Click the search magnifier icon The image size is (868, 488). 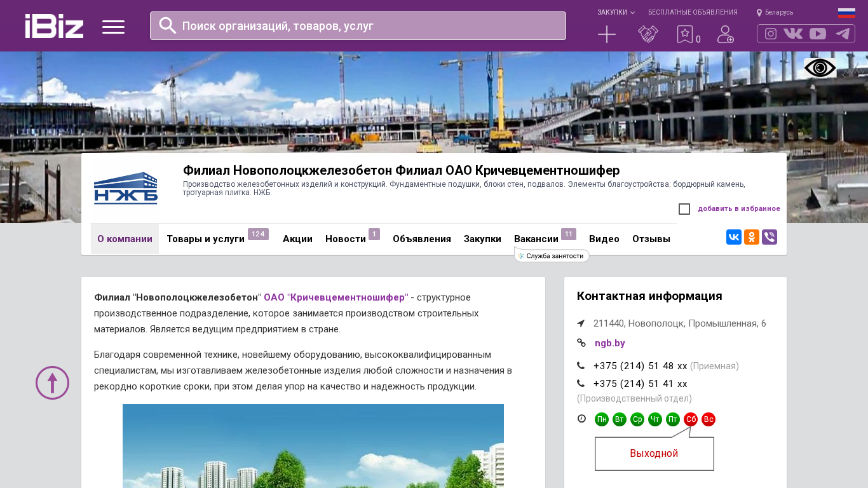click(168, 25)
